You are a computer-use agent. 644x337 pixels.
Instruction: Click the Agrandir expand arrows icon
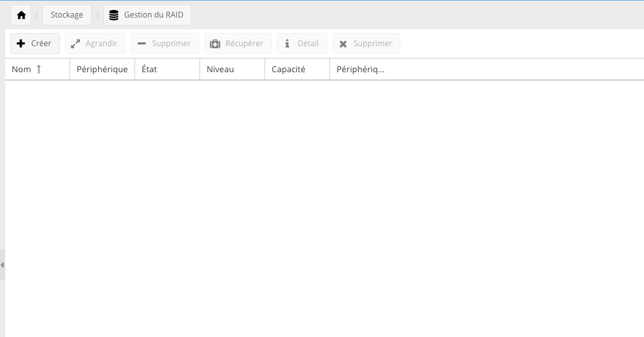(x=75, y=44)
